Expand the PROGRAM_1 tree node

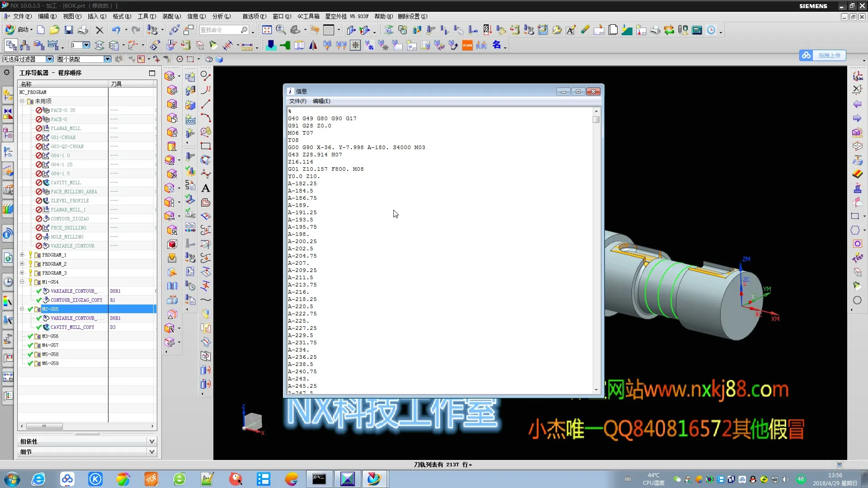[x=22, y=255]
